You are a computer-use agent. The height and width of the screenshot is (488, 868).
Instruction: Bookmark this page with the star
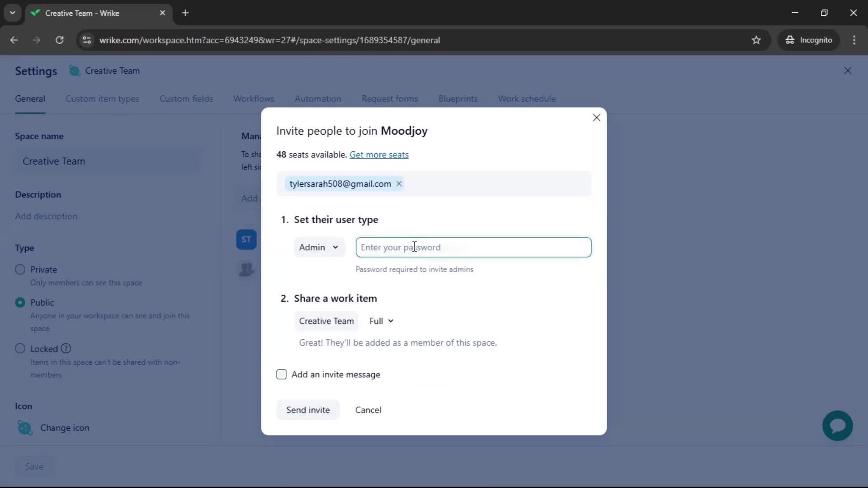[x=756, y=40]
